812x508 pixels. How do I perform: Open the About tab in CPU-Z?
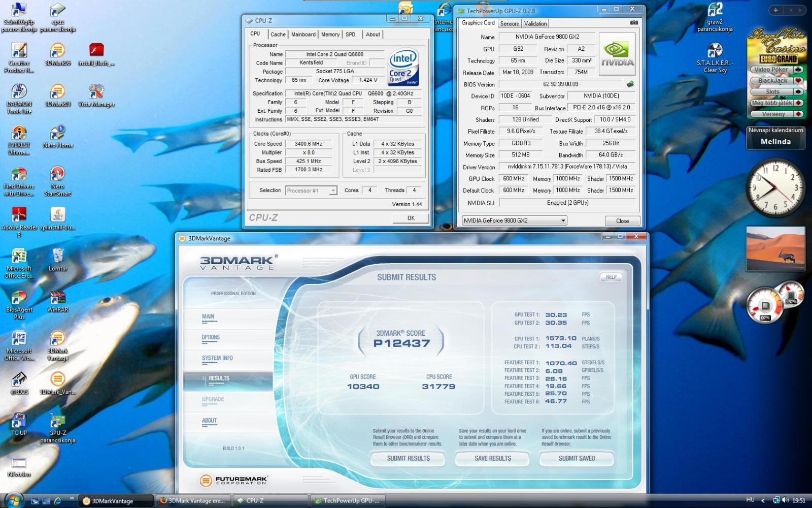373,35
